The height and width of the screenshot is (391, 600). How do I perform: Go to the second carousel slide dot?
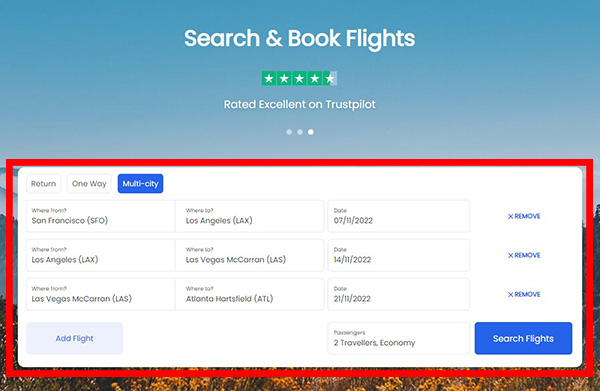tap(300, 132)
